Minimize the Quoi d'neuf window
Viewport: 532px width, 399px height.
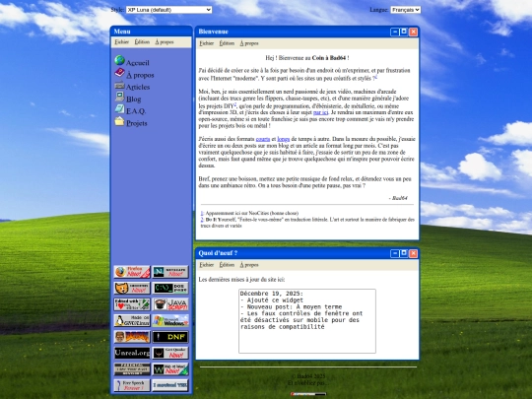point(395,253)
